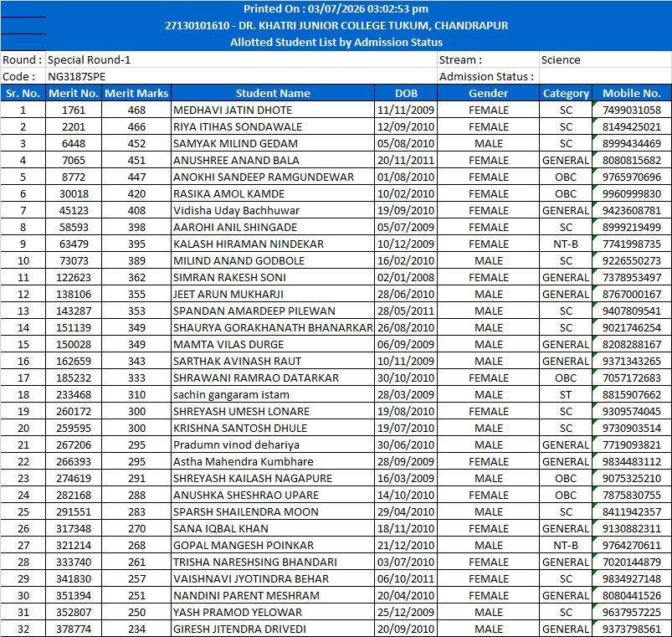Click 'SHREYASH UMESH LONARE' name cell
672x637 pixels.
273,411
